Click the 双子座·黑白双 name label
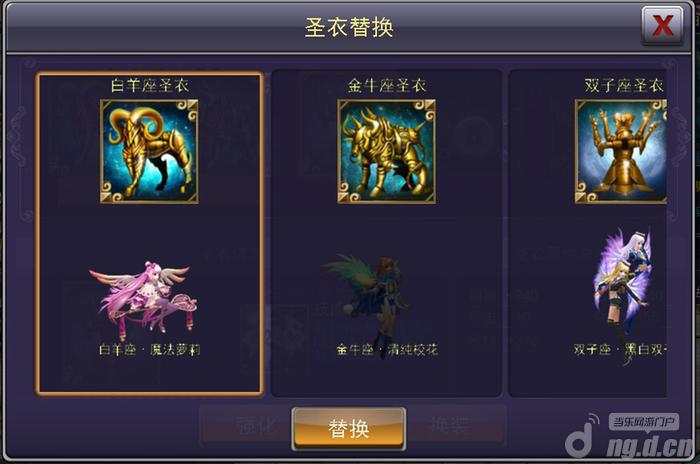700x464 pixels. pyautogui.click(x=620, y=350)
